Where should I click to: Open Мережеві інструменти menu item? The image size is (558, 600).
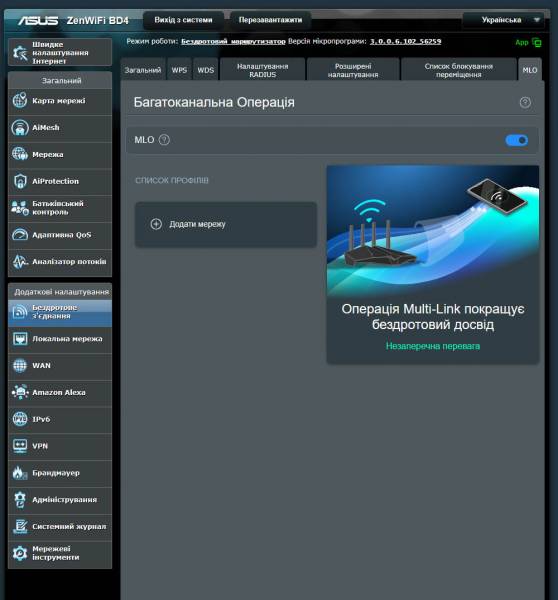tap(60, 554)
